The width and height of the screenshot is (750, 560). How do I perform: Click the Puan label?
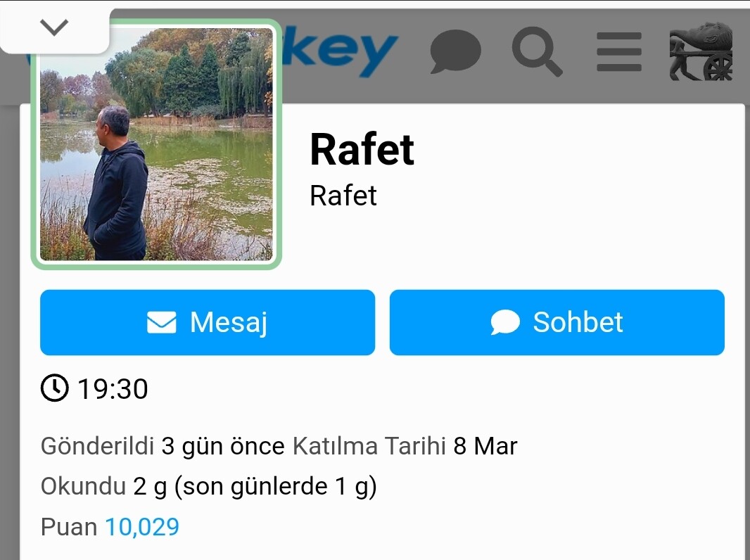pos(69,527)
